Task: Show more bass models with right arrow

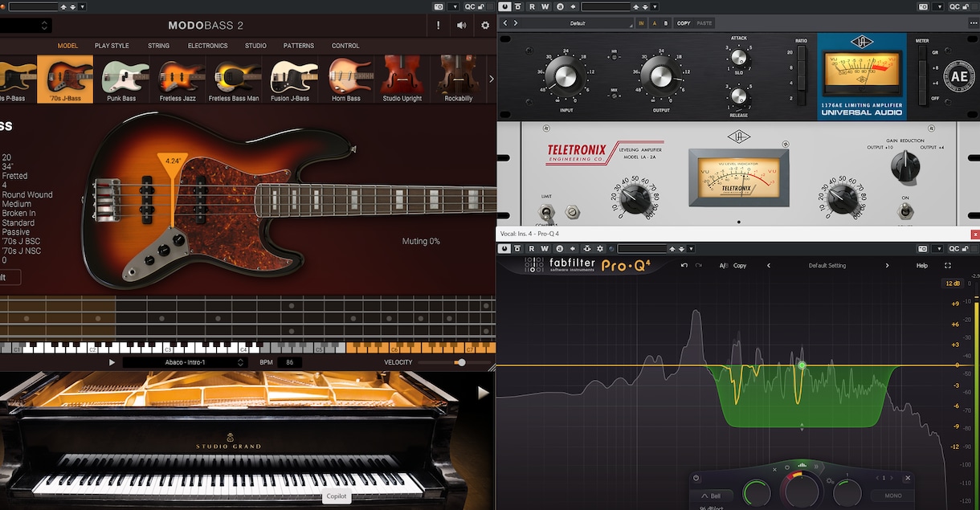Action: (x=492, y=79)
